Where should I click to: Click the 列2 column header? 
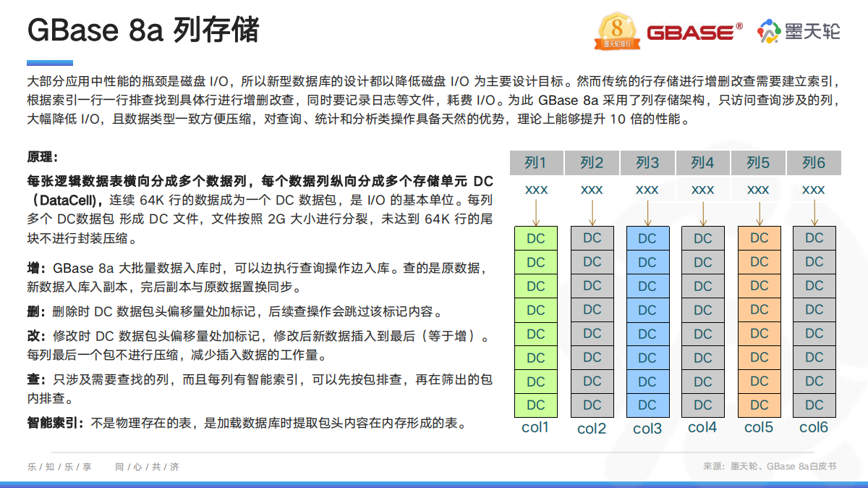(592, 163)
